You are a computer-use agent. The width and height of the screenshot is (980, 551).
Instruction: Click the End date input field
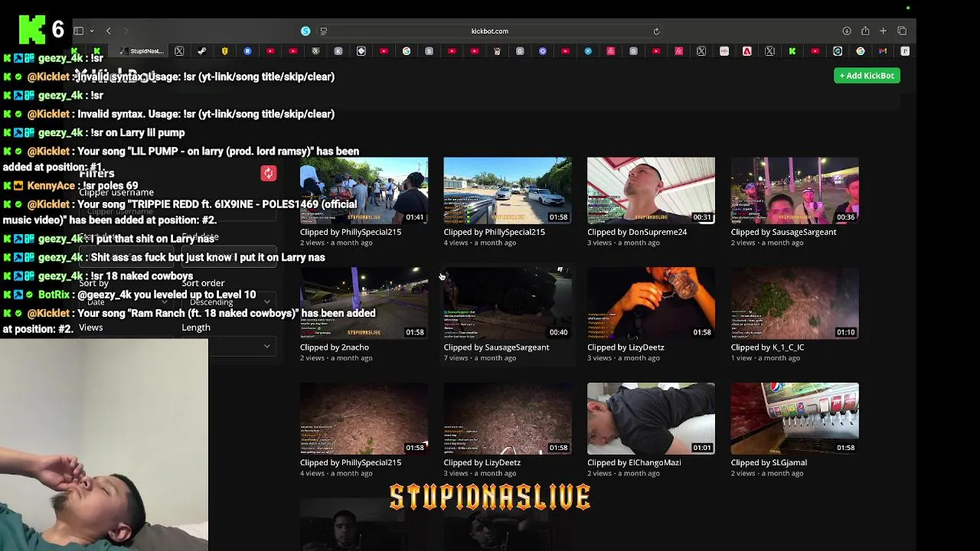point(229,256)
